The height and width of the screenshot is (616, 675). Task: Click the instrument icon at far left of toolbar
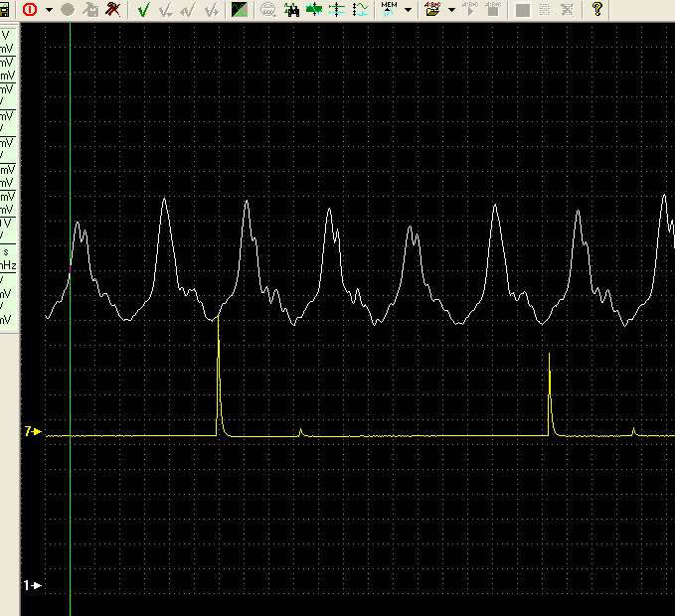(4, 10)
